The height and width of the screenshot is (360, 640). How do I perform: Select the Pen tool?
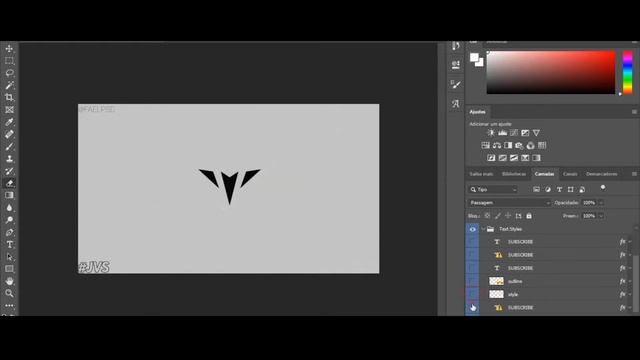pyautogui.click(x=9, y=232)
